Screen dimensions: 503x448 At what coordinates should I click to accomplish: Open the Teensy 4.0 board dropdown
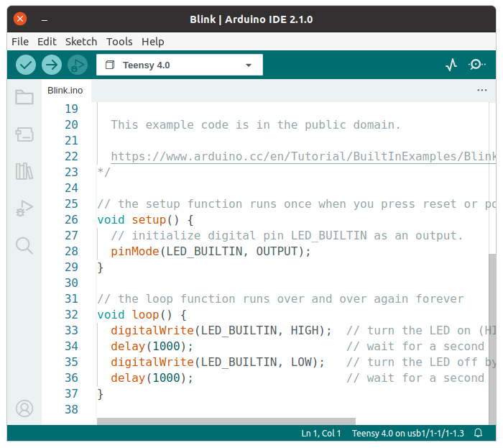(x=180, y=65)
